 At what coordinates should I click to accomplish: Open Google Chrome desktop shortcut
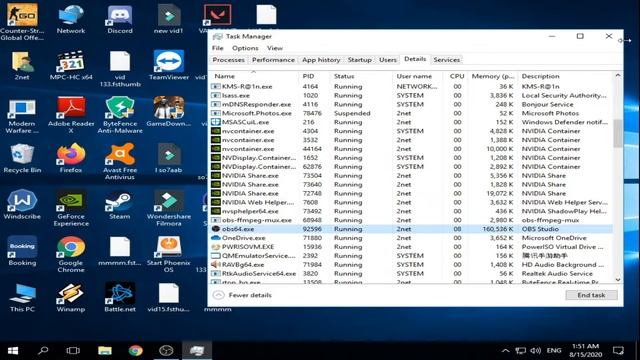[x=71, y=255]
